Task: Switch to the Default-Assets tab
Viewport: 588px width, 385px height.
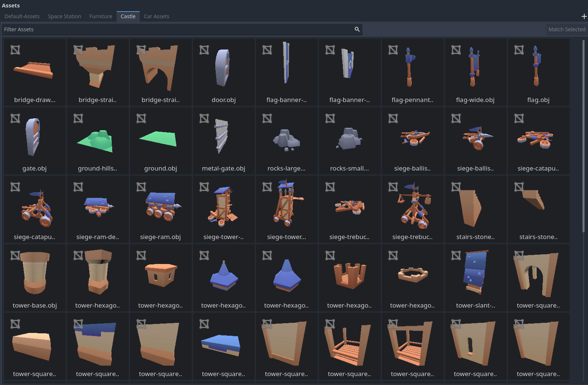Action: (22, 16)
